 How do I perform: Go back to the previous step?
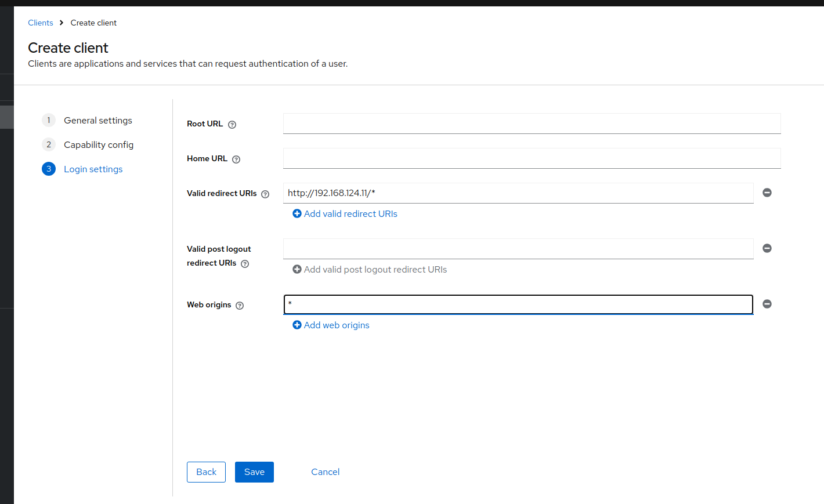coord(206,472)
